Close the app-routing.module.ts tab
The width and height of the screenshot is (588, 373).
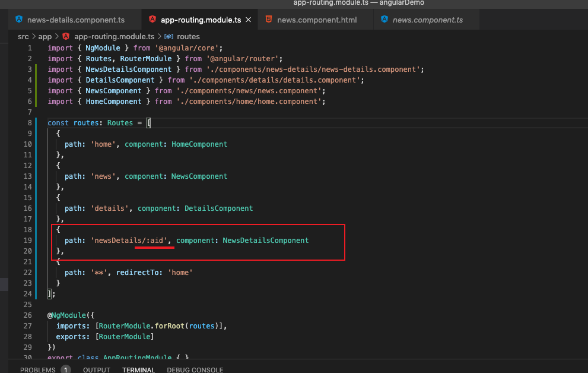tap(248, 20)
